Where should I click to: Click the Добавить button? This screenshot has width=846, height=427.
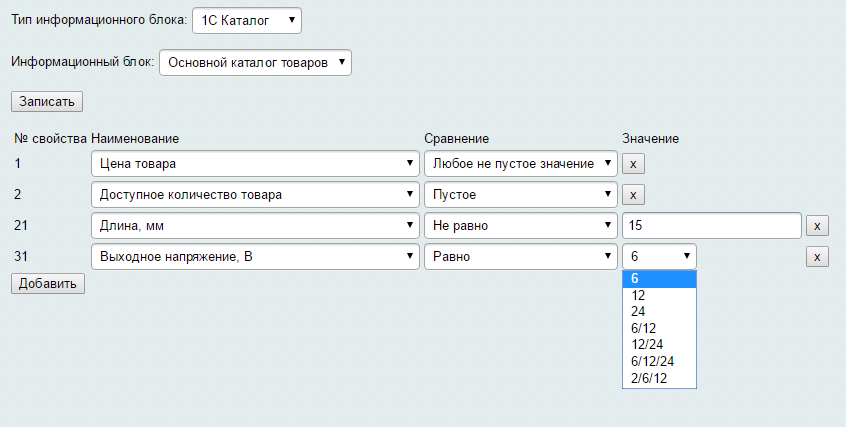tap(48, 283)
